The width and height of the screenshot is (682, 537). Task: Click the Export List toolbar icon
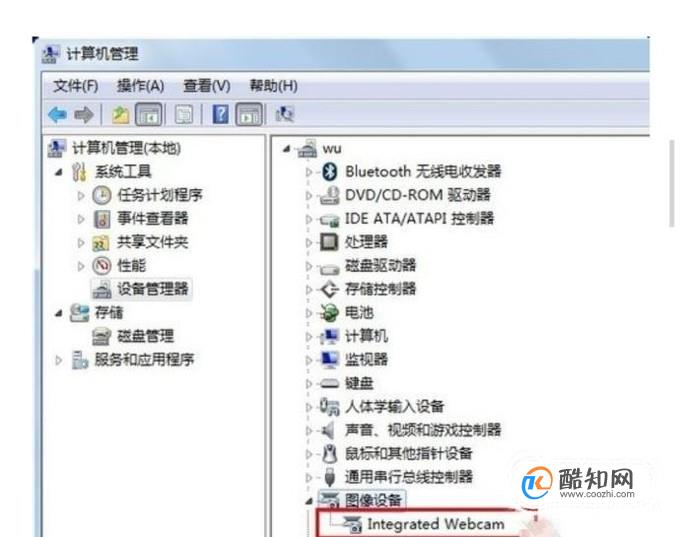[x=184, y=115]
